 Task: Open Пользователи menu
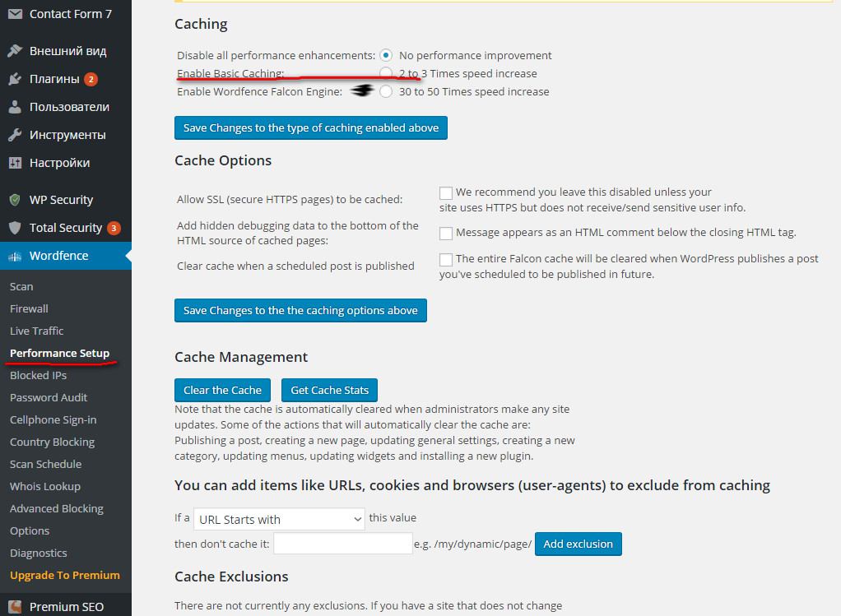click(x=66, y=107)
